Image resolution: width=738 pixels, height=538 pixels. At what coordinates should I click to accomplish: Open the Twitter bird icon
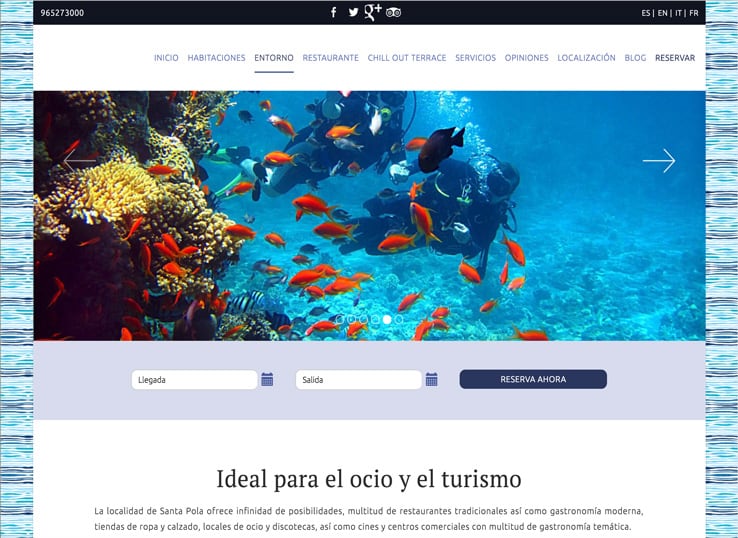coord(353,12)
